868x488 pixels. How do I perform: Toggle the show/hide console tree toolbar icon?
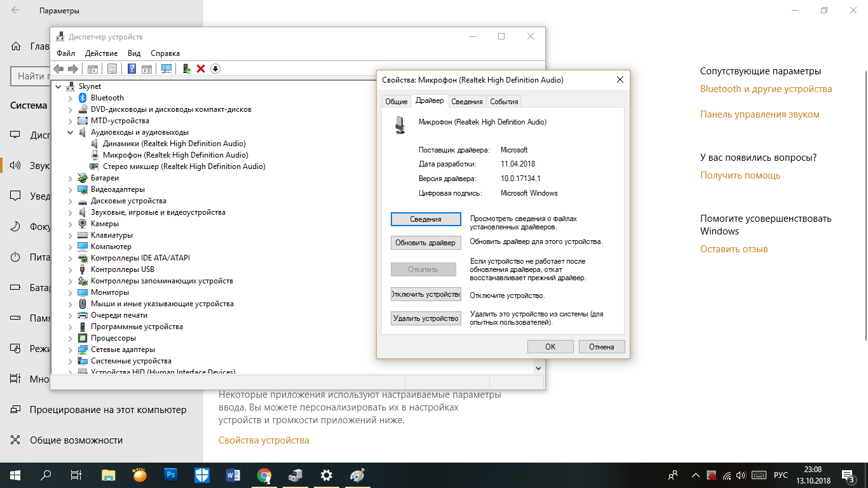pyautogui.click(x=93, y=69)
